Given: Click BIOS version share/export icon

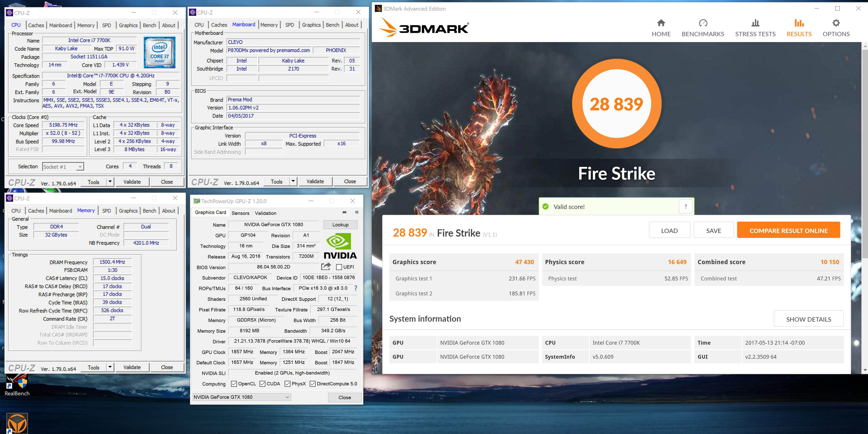Looking at the screenshot, I should click(x=326, y=267).
